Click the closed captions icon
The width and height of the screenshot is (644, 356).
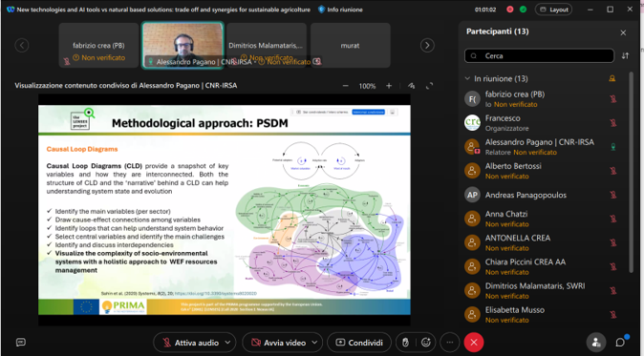point(20,342)
